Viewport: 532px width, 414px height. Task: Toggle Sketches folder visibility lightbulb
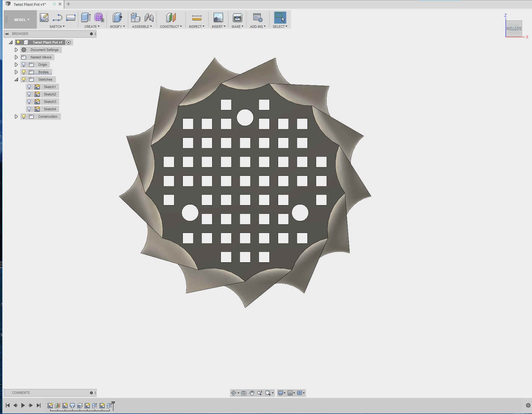[24, 79]
